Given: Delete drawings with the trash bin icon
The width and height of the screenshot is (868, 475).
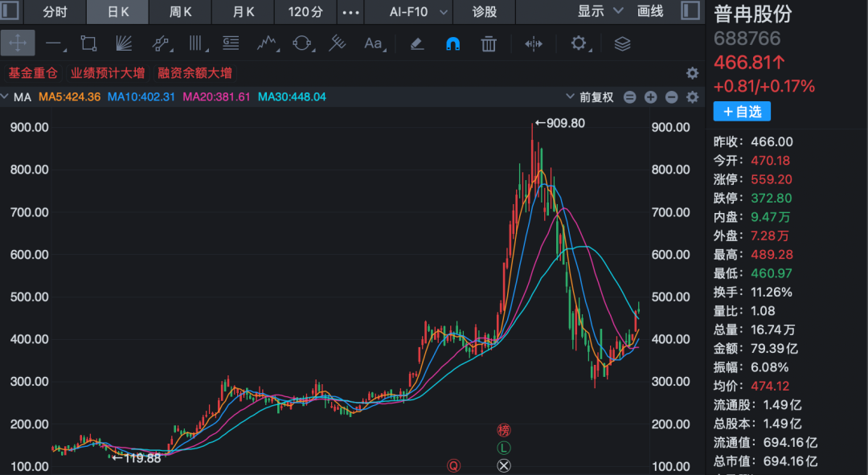Looking at the screenshot, I should (x=489, y=43).
